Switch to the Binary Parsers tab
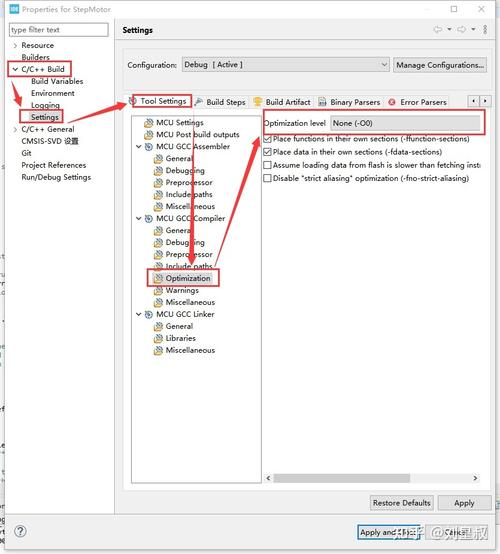The width and height of the screenshot is (500, 554). 349,102
